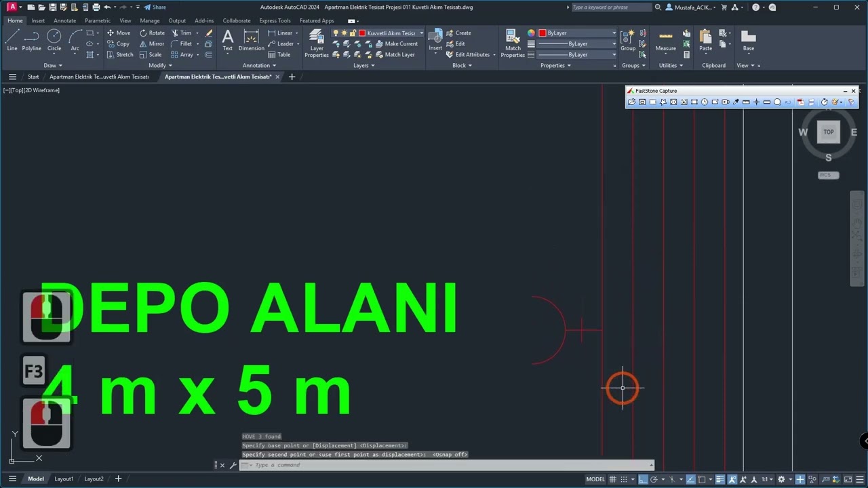Click Edit Attributes button

click(468, 54)
